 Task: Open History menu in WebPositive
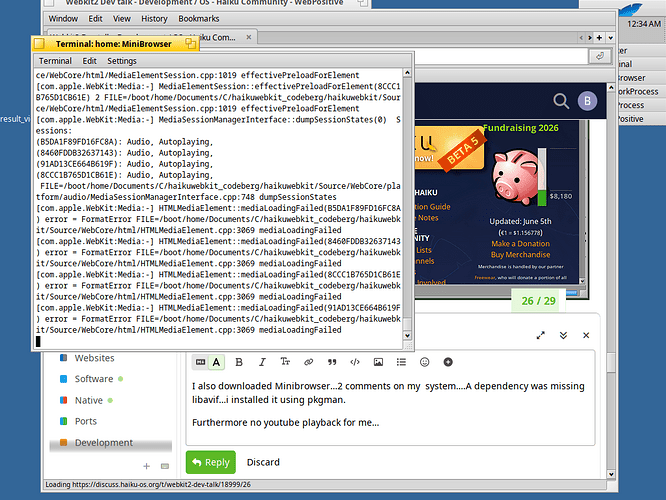(x=154, y=19)
